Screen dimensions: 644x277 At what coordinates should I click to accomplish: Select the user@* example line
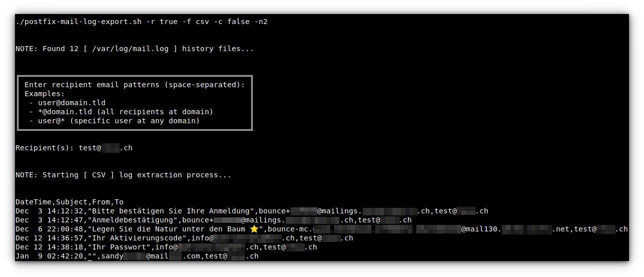(114, 121)
